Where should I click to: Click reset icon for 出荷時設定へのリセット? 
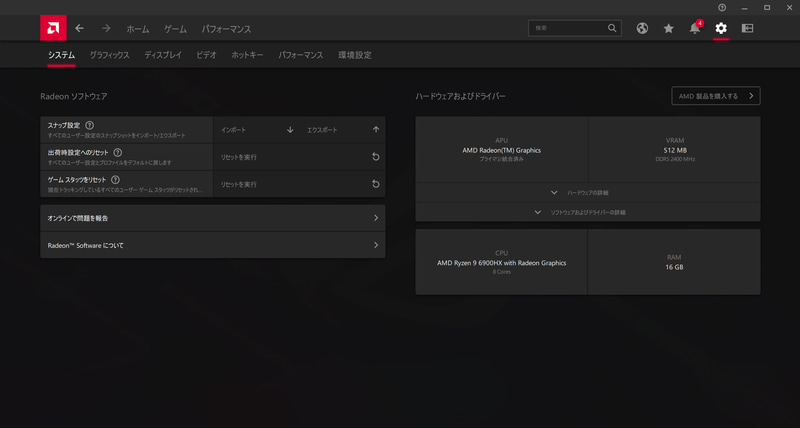pyautogui.click(x=376, y=157)
